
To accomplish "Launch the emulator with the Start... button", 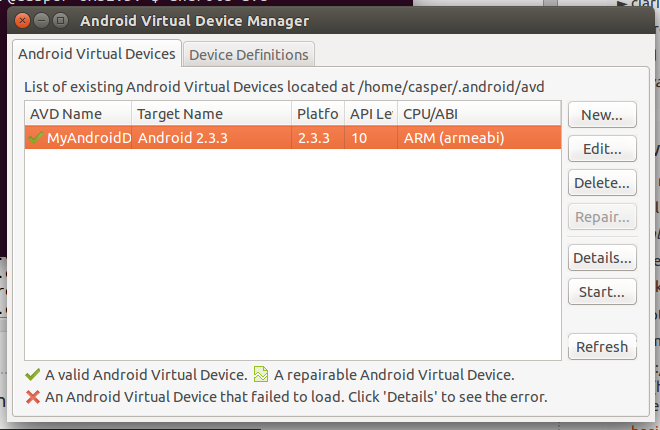I will tap(602, 292).
